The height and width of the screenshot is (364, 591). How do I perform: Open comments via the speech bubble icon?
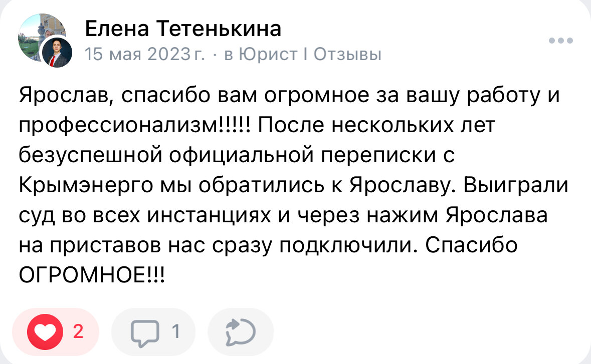143,332
